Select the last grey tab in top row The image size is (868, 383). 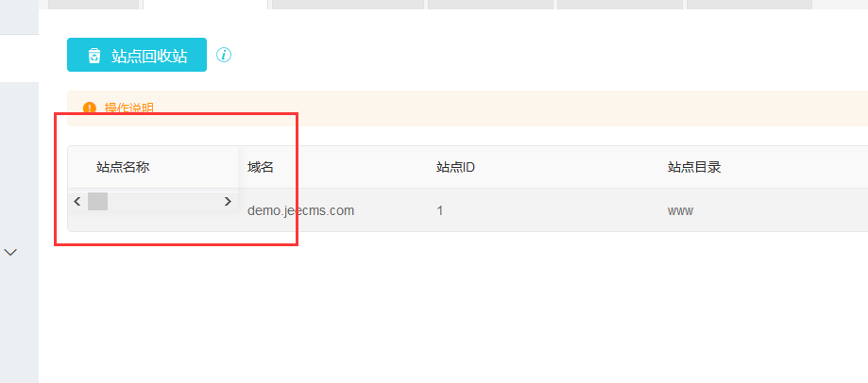(x=749, y=5)
